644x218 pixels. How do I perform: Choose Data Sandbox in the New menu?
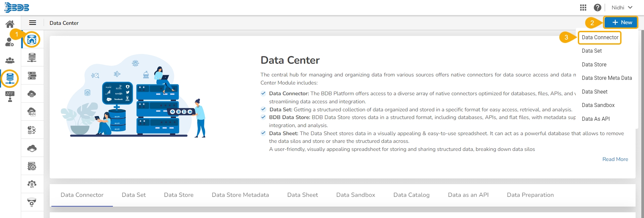[598, 105]
